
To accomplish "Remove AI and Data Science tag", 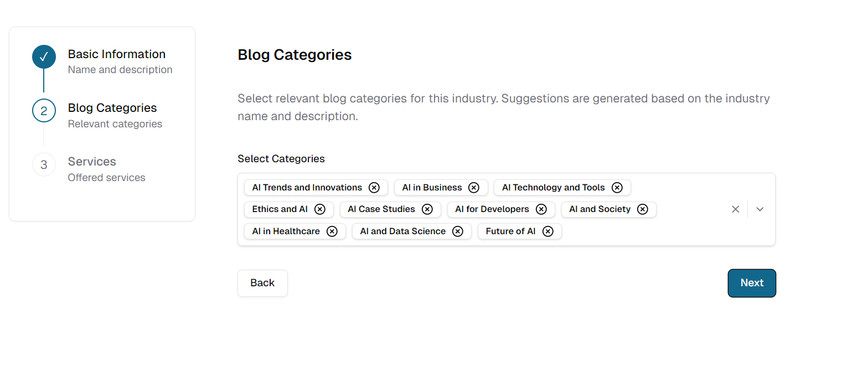I will tap(458, 231).
